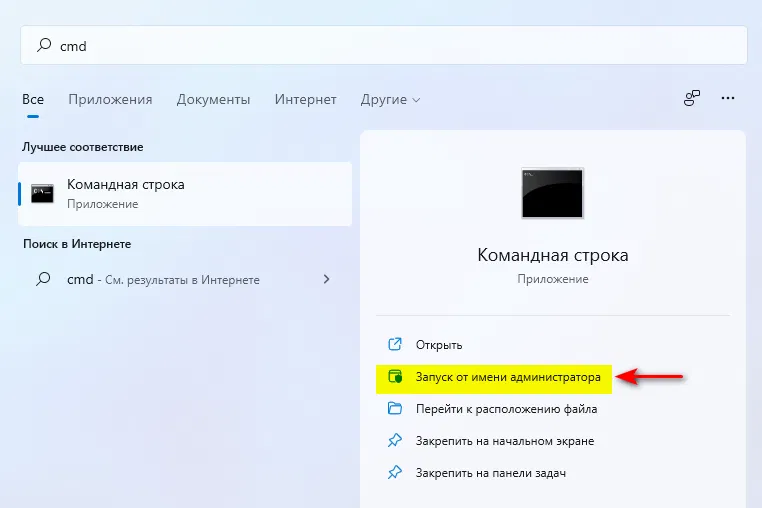Switch to the Интернет tab

tap(305, 100)
